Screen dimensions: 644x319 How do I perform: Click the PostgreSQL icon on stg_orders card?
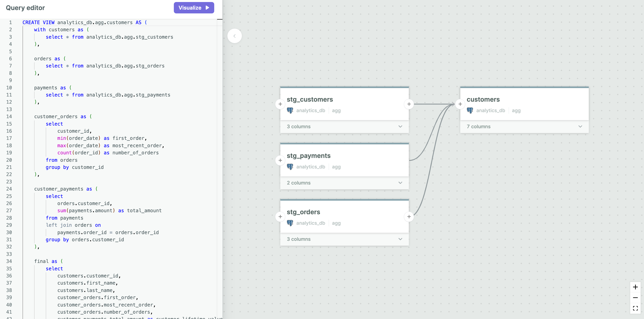(x=290, y=223)
